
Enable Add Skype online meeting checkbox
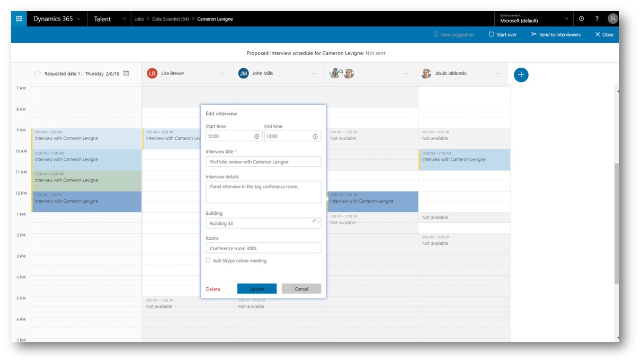(208, 261)
